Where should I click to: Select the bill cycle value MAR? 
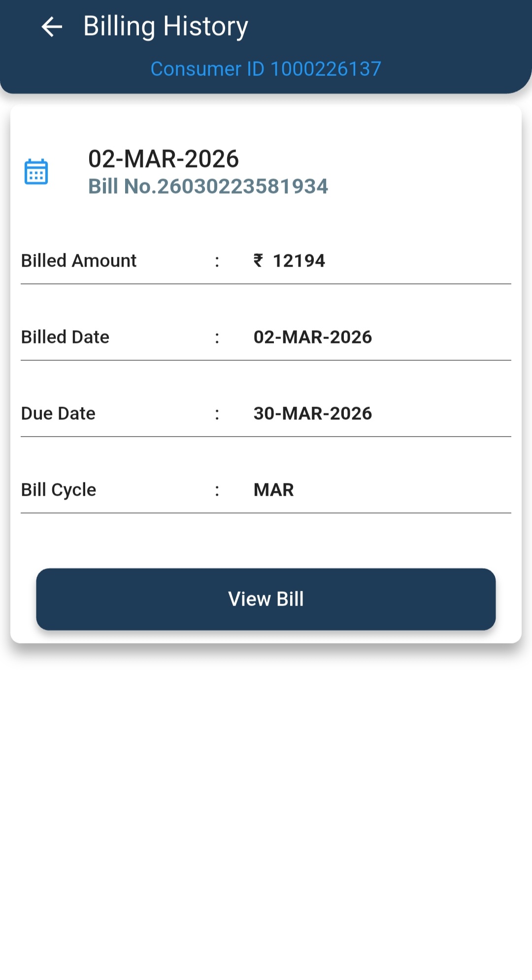pos(273,490)
